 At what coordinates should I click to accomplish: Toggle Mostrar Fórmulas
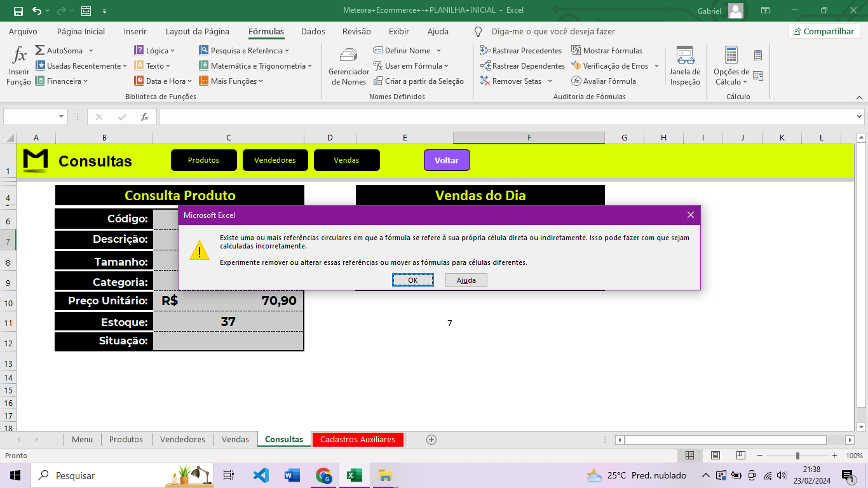607,51
